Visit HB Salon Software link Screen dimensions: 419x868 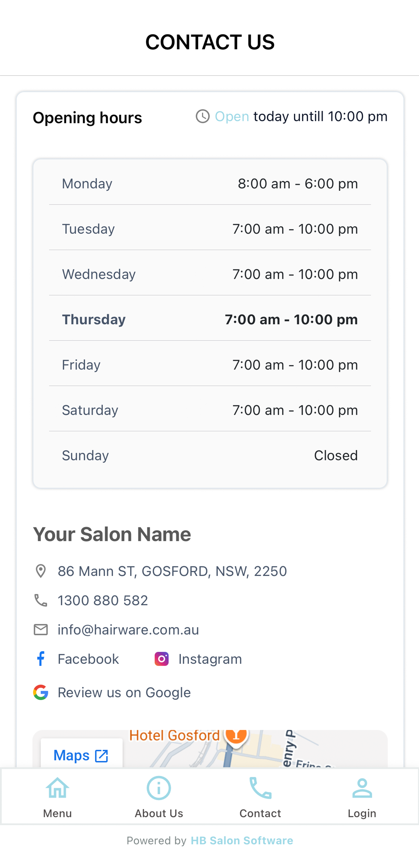click(242, 840)
